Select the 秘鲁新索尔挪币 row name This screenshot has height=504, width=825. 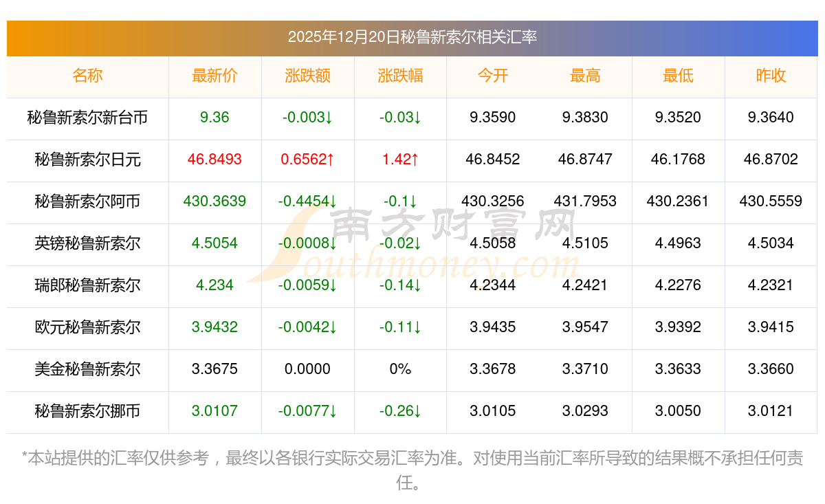point(87,411)
